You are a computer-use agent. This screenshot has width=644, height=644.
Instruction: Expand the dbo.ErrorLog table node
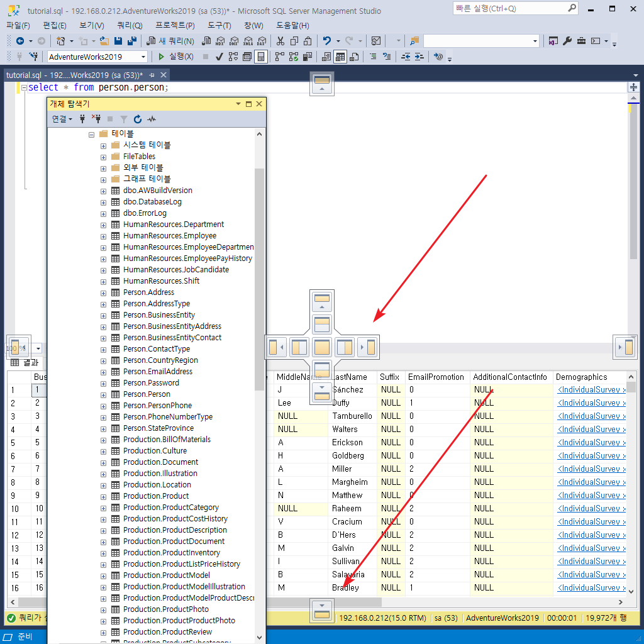click(x=104, y=214)
